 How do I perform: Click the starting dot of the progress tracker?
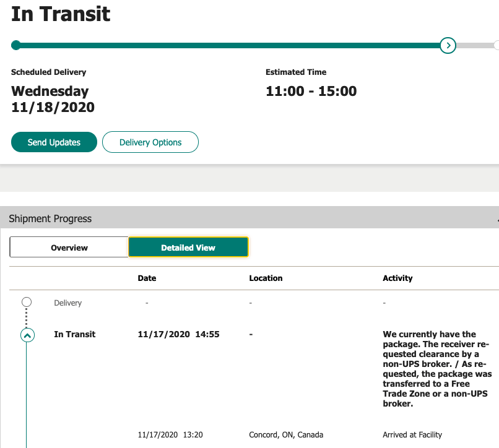(x=16, y=45)
